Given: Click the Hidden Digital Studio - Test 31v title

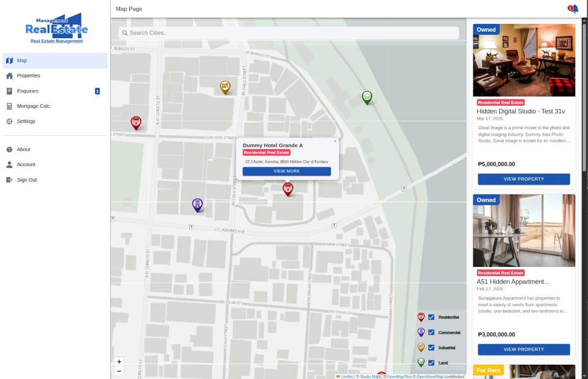Looking at the screenshot, I should tap(521, 112).
